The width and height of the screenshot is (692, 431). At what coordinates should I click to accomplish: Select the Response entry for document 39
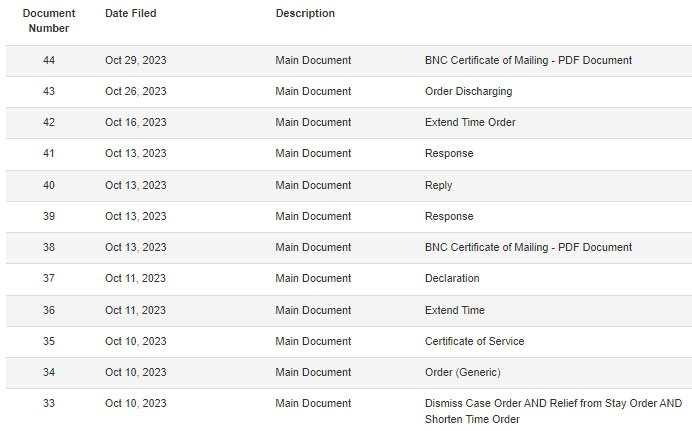tap(449, 216)
